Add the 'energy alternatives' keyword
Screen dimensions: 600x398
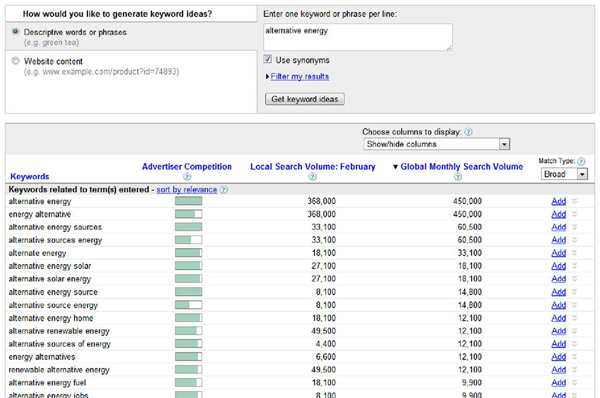pos(559,357)
